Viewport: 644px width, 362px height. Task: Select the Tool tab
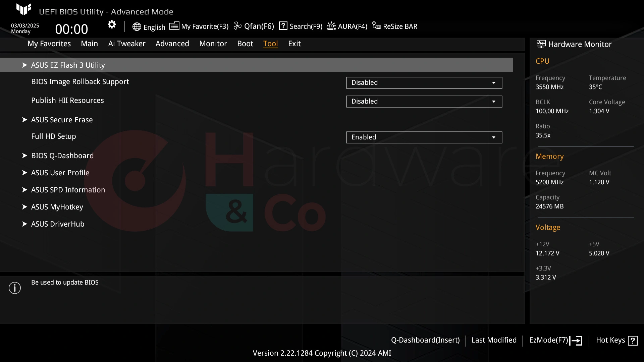tap(270, 44)
